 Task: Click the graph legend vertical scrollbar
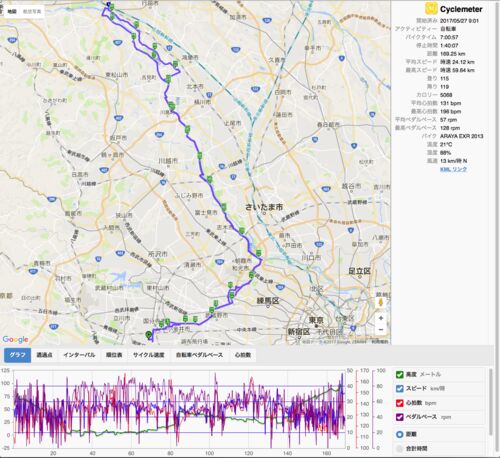(x=490, y=402)
